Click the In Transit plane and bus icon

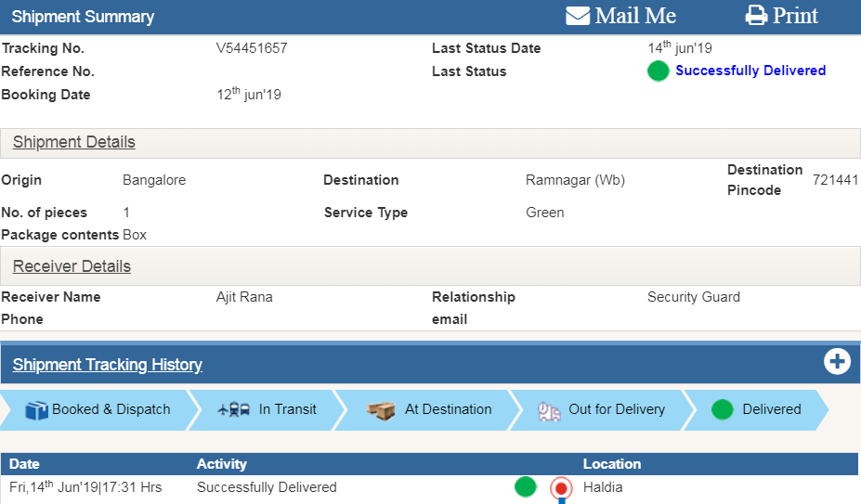[x=234, y=409]
